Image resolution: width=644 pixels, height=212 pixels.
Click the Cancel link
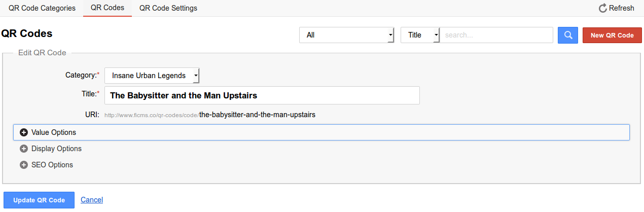[92, 200]
